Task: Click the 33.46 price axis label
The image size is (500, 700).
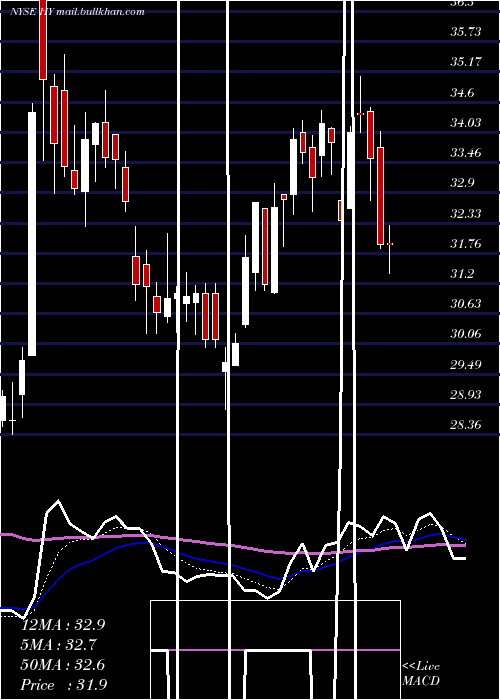Action: point(466,153)
